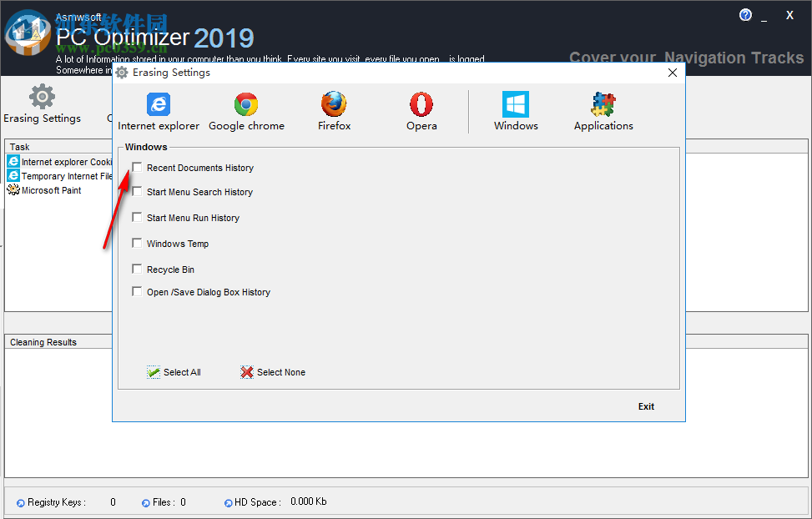Viewport: 812px width, 519px height.
Task: Enable Windows Temp cleaning
Action: pyautogui.click(x=137, y=243)
